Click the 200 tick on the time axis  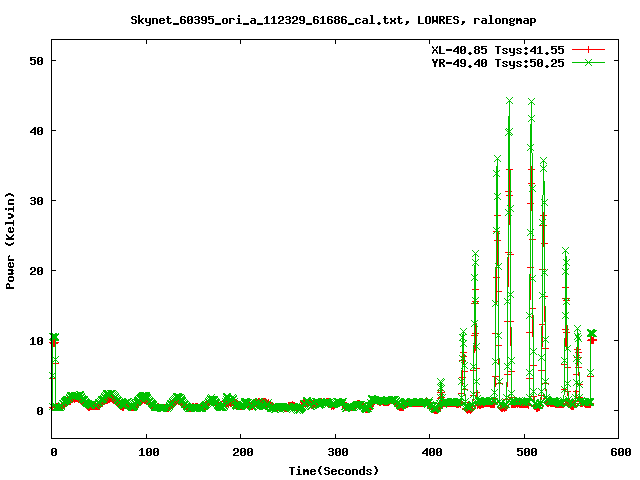tap(241, 452)
